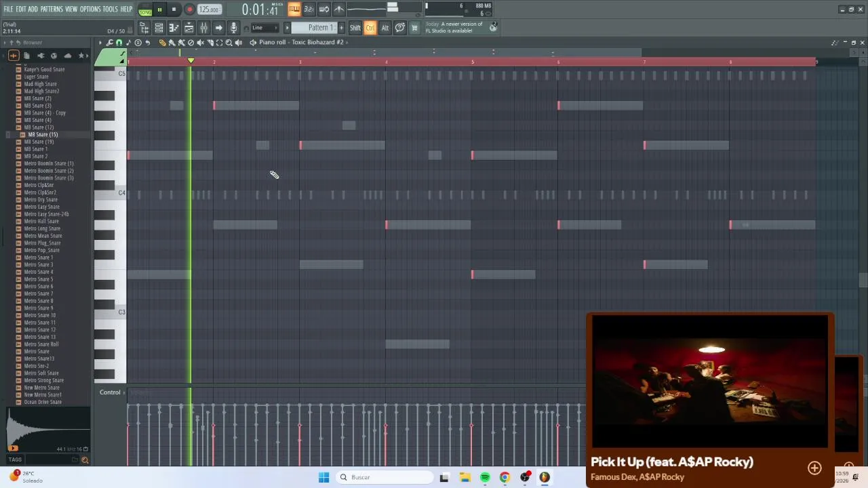Select Metro Boomin Snare (2) sample
This screenshot has width=868, height=488.
pyautogui.click(x=49, y=171)
